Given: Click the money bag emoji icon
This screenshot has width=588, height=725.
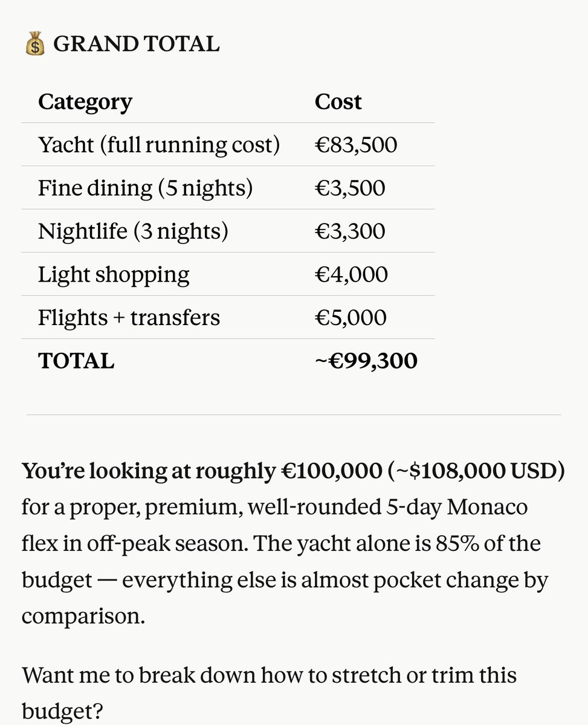Looking at the screenshot, I should tap(35, 45).
